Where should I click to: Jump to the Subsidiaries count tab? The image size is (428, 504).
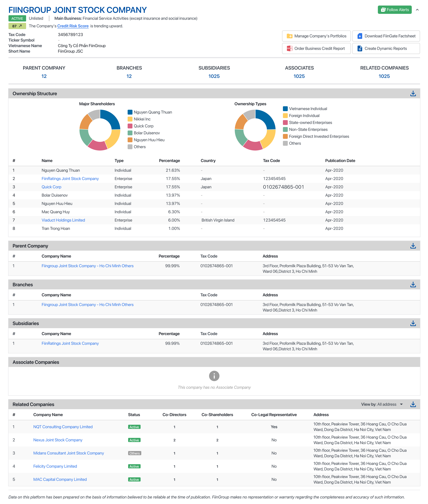(214, 76)
